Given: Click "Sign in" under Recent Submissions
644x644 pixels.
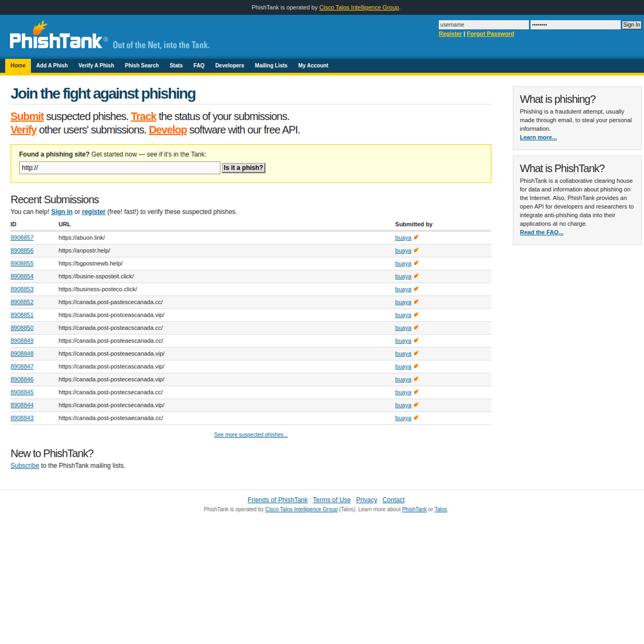Looking at the screenshot, I should pos(62,212).
